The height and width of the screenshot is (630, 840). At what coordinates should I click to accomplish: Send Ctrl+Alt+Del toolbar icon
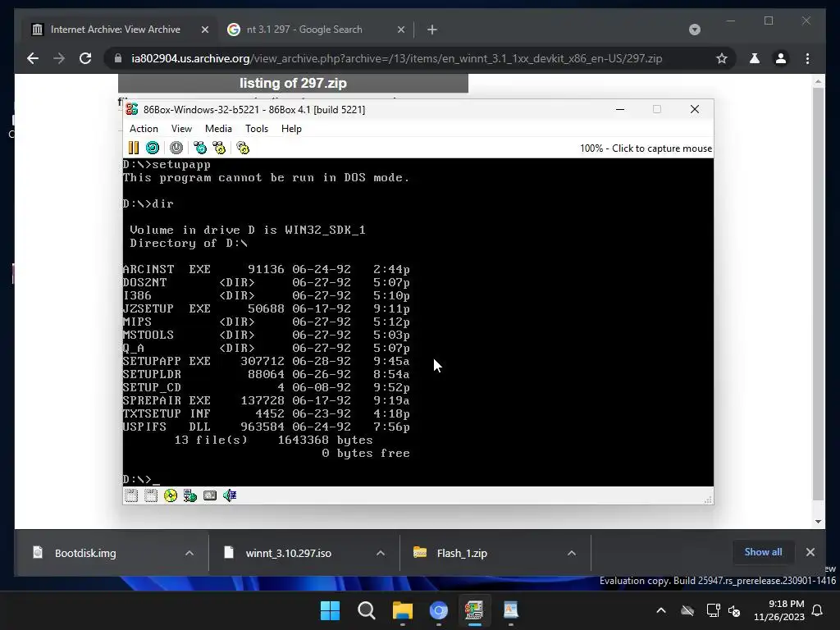(x=200, y=148)
